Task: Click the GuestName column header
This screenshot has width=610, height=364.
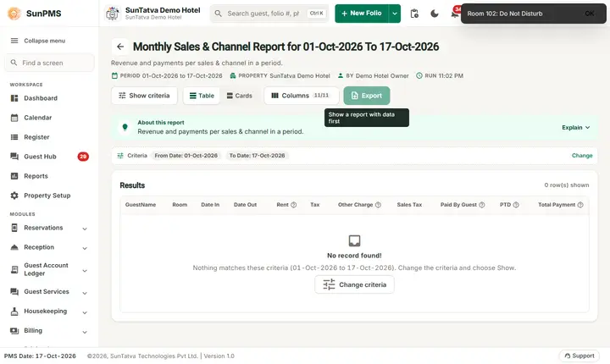Action: [141, 205]
